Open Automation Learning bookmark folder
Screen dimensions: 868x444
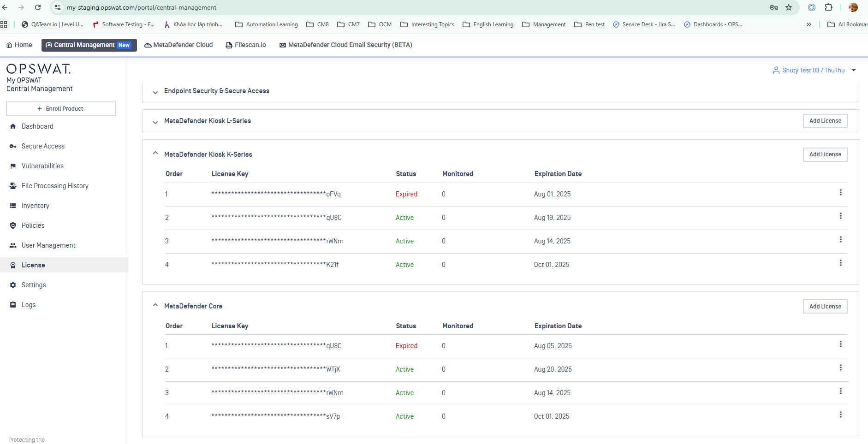pos(267,24)
